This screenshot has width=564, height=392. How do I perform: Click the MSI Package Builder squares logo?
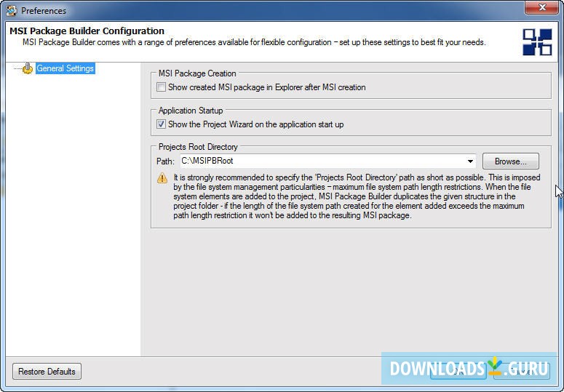(537, 41)
